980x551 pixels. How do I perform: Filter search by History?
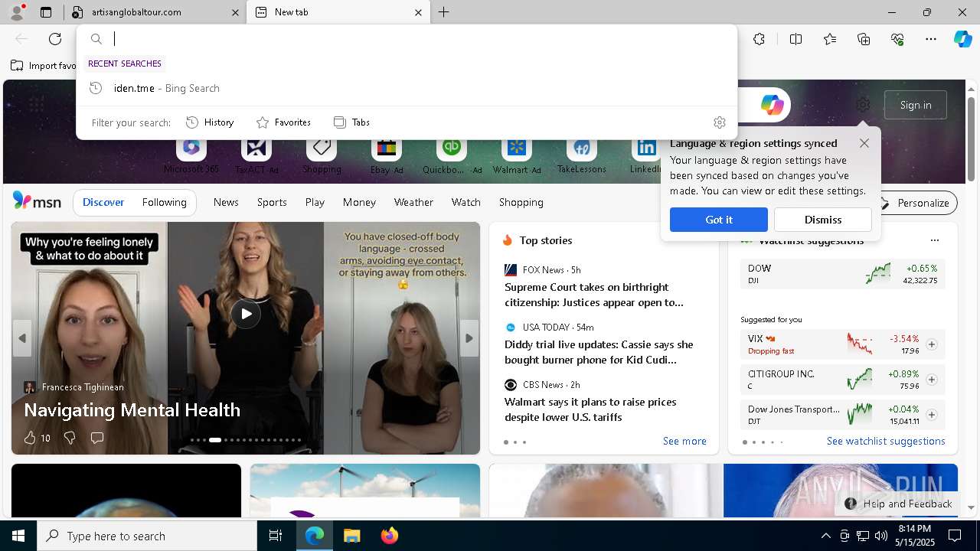pyautogui.click(x=210, y=122)
